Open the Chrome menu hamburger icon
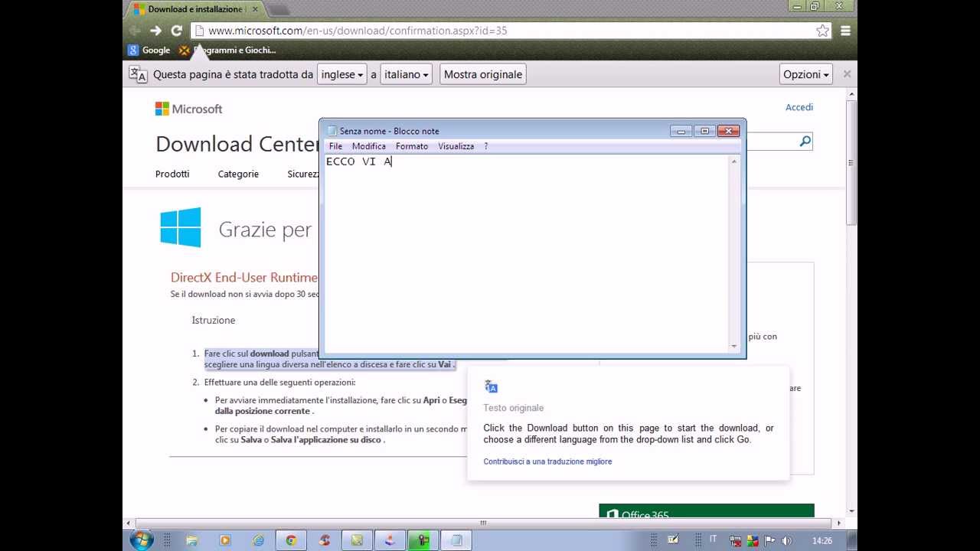Viewport: 980px width, 551px height. pos(845,31)
